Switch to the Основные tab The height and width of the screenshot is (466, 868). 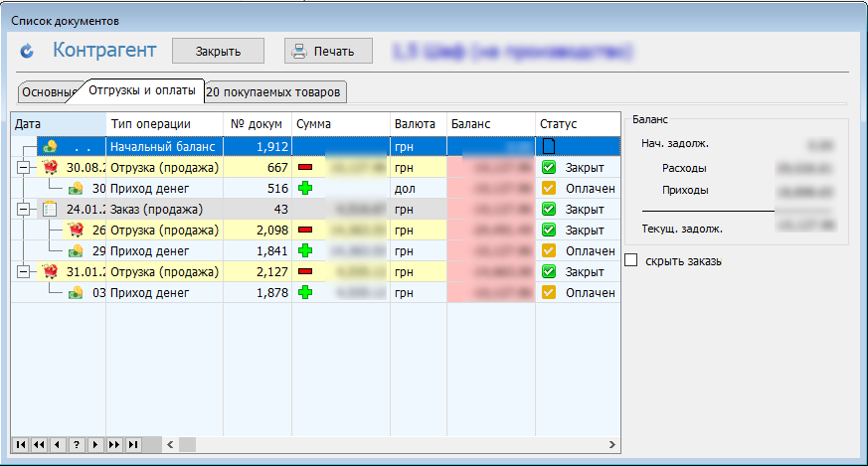point(47,92)
